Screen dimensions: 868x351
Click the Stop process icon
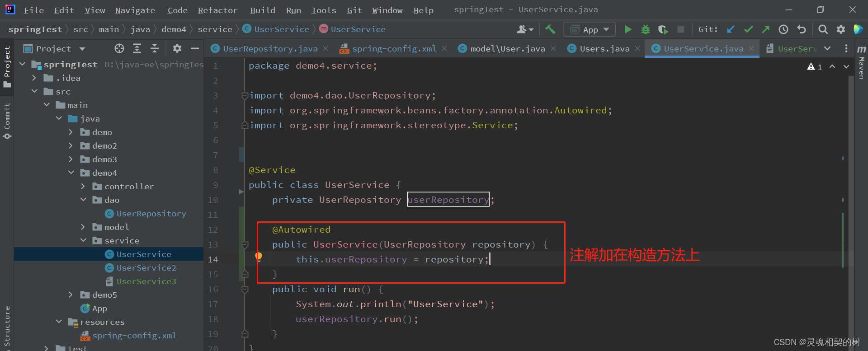tap(681, 29)
